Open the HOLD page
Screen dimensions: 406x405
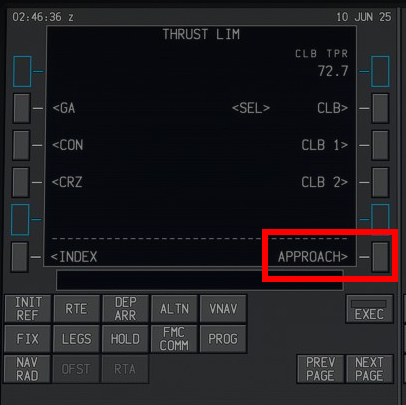[x=125, y=339]
